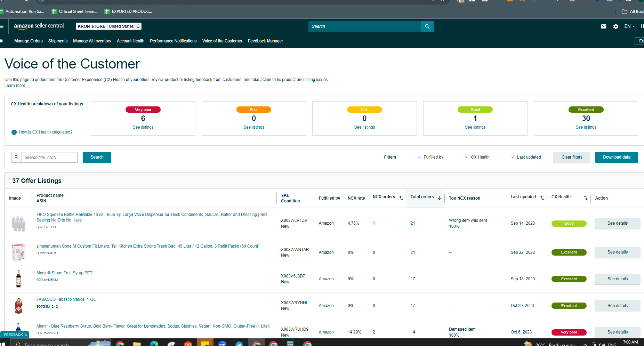The width and height of the screenshot is (644, 346).
Task: Click See details for Monin Stone Fruit Syrup
Action: point(618,279)
